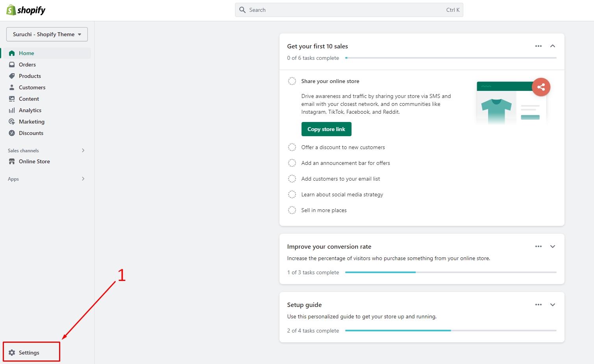The height and width of the screenshot is (364, 594).
Task: Click the Analytics bar chart icon
Action: tap(12, 110)
